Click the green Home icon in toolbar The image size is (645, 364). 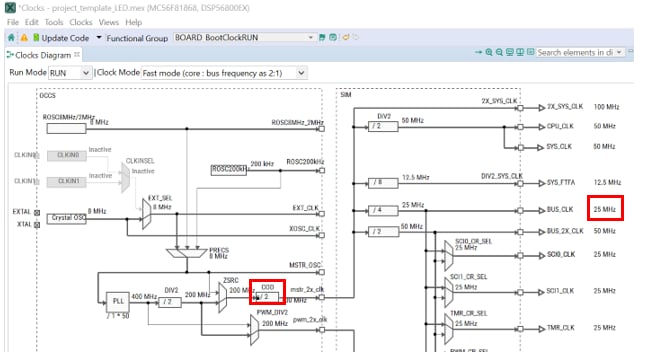coord(11,38)
